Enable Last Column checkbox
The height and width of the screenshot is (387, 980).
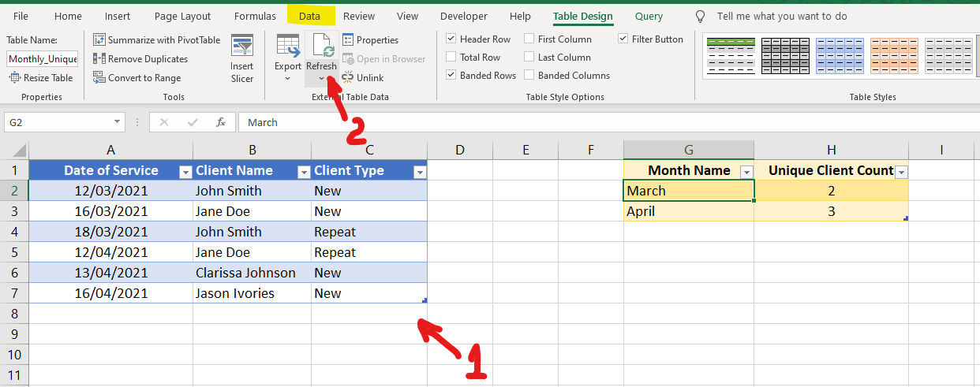coord(529,57)
